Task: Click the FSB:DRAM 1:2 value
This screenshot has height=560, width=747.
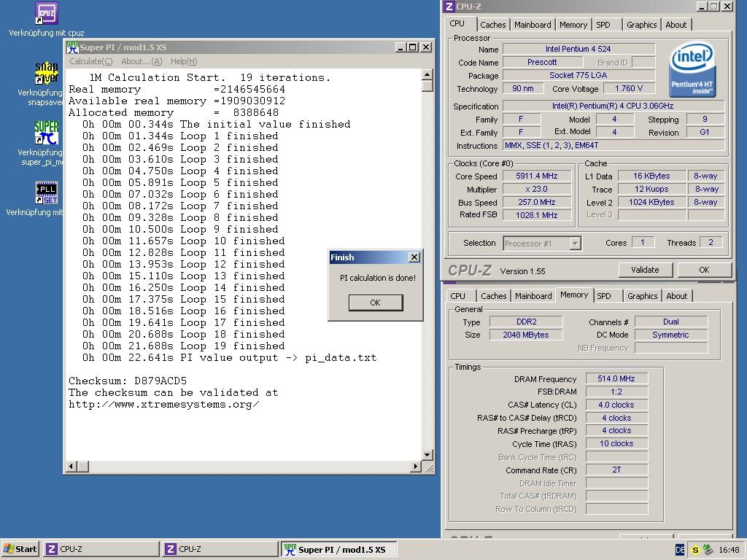Action: pyautogui.click(x=616, y=392)
